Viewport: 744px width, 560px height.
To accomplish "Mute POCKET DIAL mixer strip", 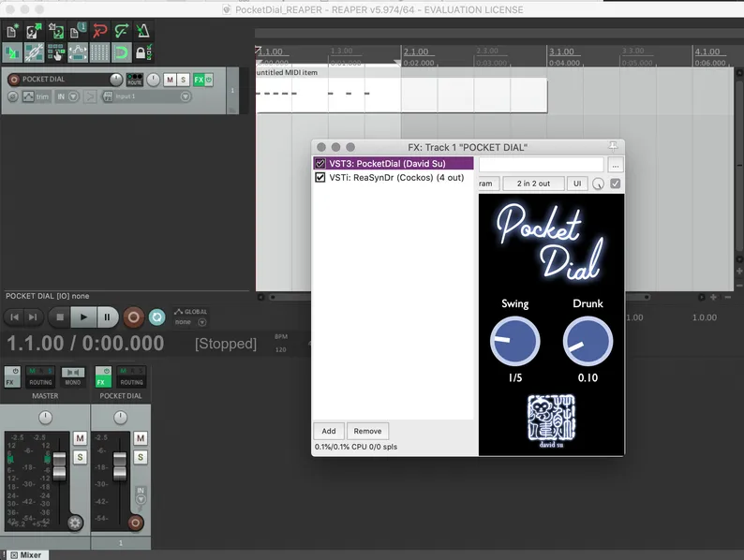I will point(141,438).
